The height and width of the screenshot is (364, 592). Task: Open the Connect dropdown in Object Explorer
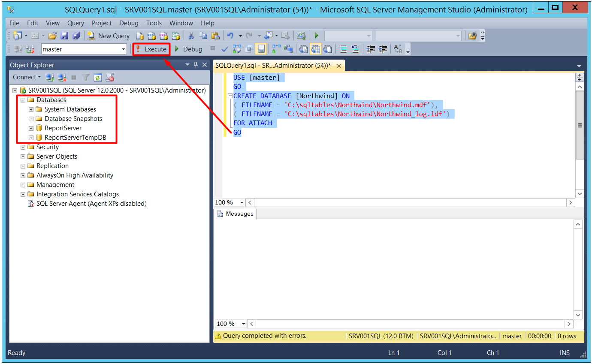27,77
